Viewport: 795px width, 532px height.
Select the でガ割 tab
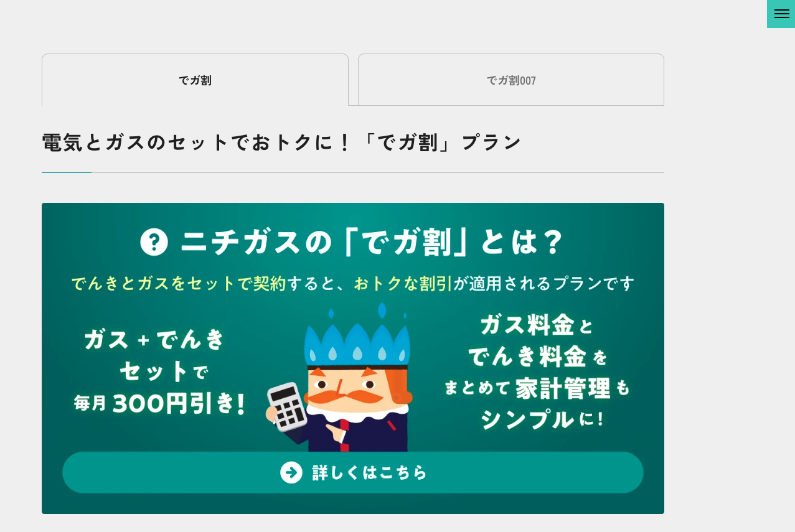195,80
